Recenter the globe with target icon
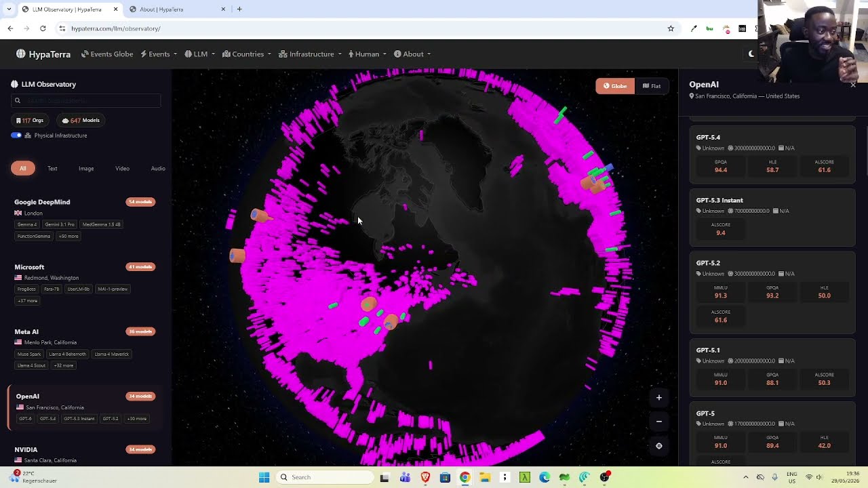Image resolution: width=868 pixels, height=488 pixels. [658, 446]
